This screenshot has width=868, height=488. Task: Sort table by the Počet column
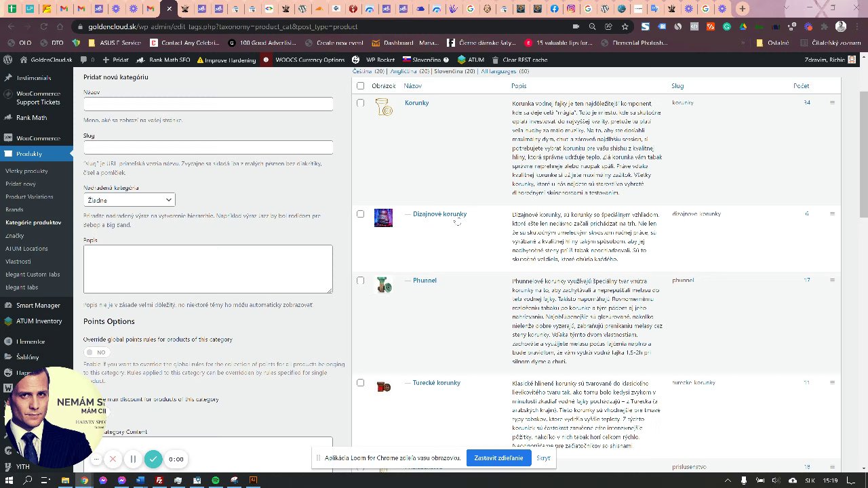click(801, 86)
